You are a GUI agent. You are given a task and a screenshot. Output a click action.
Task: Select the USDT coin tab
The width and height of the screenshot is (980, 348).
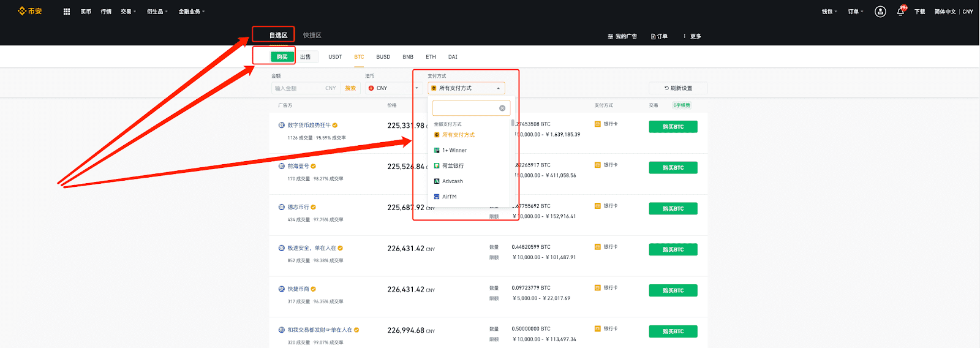click(x=335, y=57)
